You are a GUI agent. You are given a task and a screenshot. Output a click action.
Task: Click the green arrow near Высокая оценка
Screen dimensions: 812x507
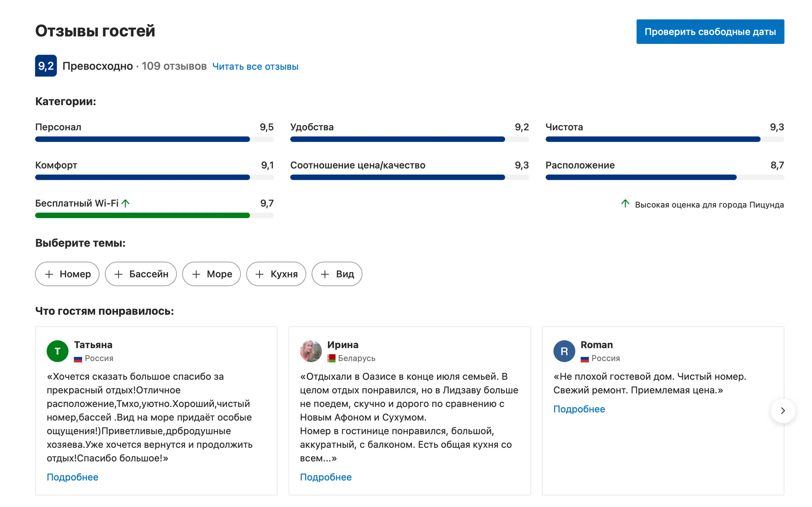point(625,203)
